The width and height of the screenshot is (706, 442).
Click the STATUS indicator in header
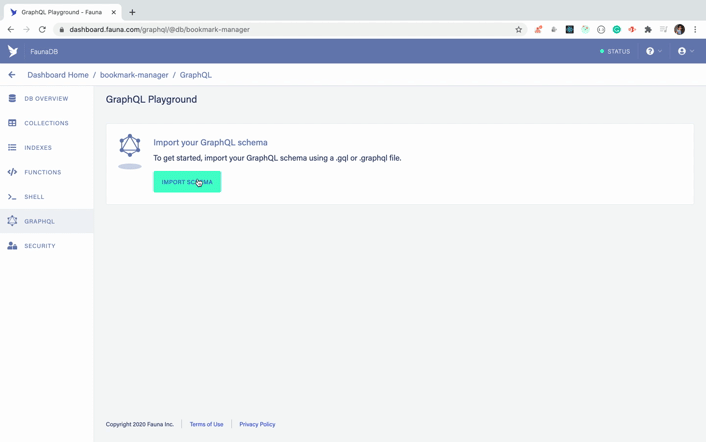click(615, 51)
